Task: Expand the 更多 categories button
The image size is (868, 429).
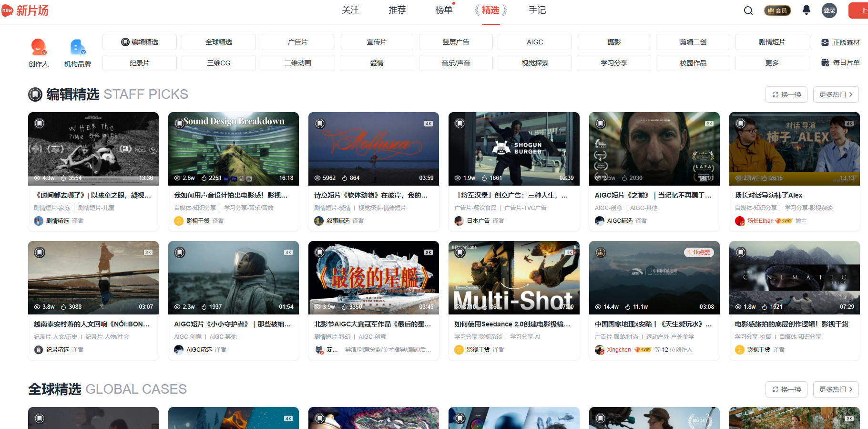Action: coord(772,63)
